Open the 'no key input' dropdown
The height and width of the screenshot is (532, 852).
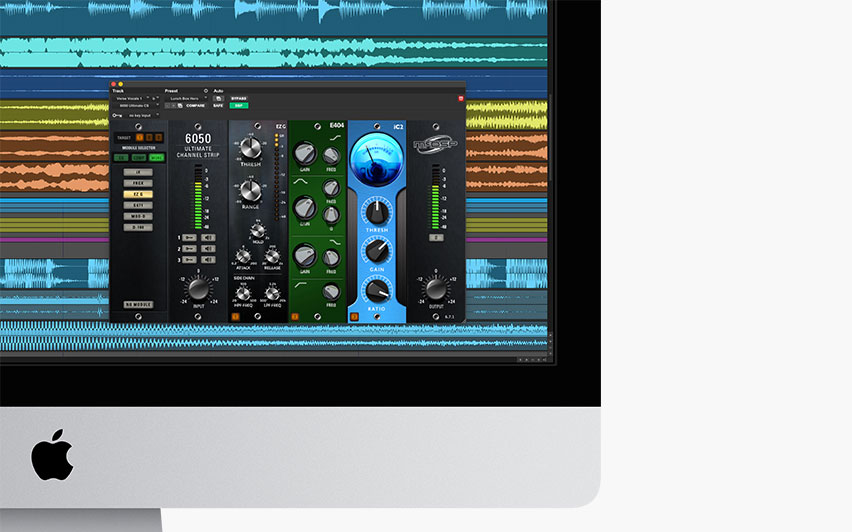[143, 115]
